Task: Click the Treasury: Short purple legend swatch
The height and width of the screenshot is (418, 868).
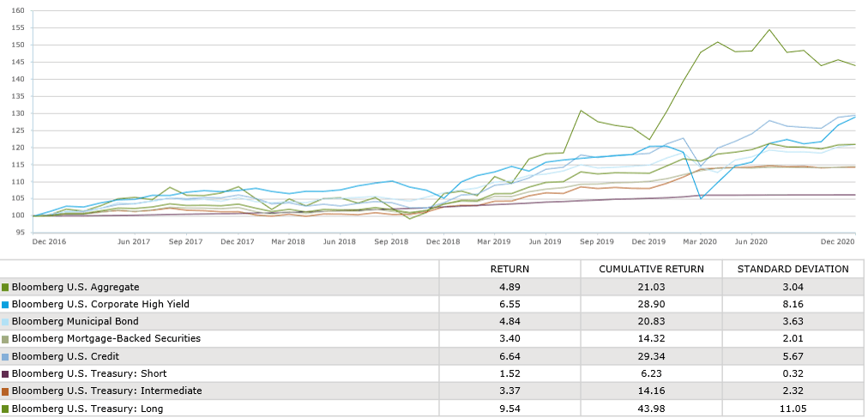Action: click(x=5, y=373)
